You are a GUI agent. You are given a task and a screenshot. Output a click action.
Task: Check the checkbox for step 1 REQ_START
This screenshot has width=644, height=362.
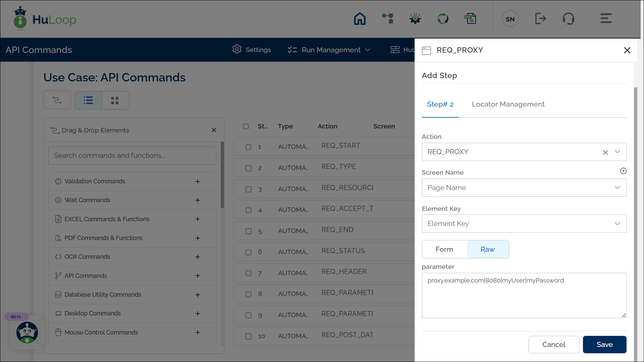pos(248,147)
